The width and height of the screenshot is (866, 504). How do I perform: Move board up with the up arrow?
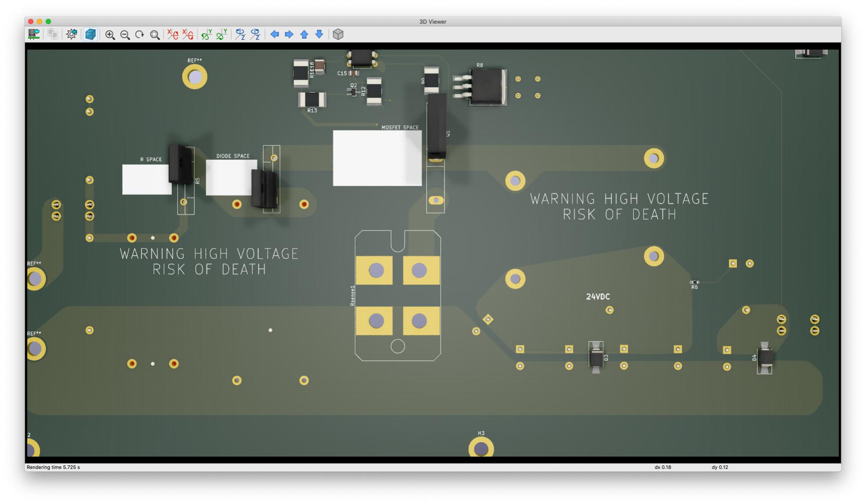(304, 34)
